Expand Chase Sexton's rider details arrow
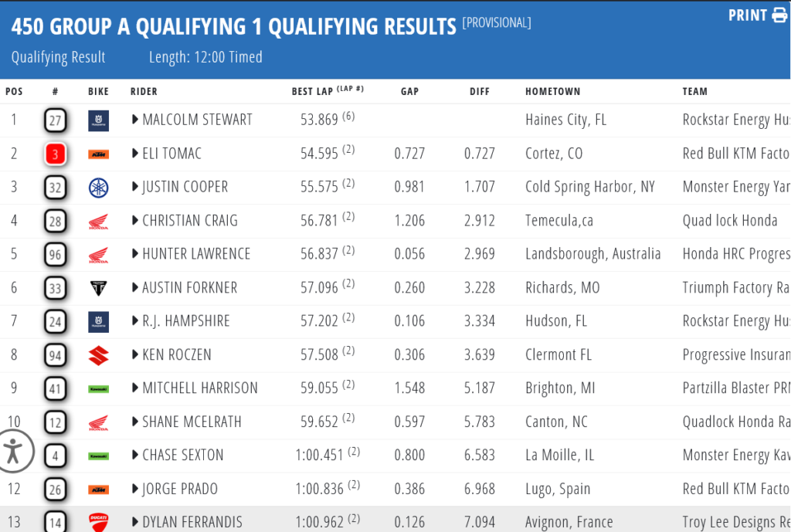Screen dimensions: 791x532 (x=135, y=456)
